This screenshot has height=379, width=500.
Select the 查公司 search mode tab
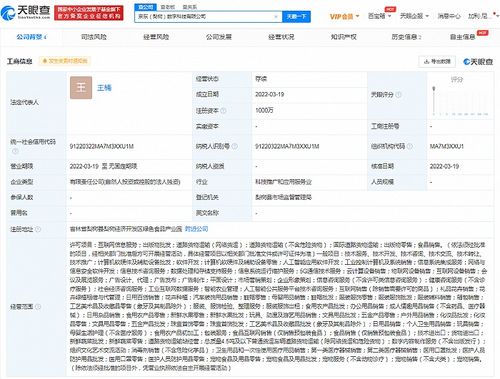145,7
